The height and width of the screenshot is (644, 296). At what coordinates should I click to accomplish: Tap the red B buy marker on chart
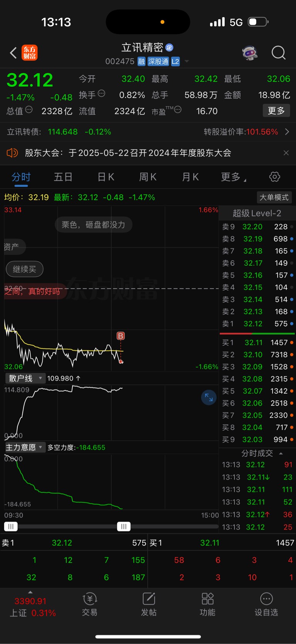point(121,336)
